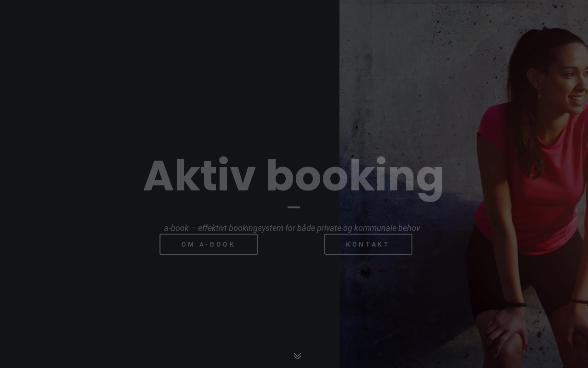Click the word 'private' in the subtitle
The image size is (588, 368).
tap(329, 228)
